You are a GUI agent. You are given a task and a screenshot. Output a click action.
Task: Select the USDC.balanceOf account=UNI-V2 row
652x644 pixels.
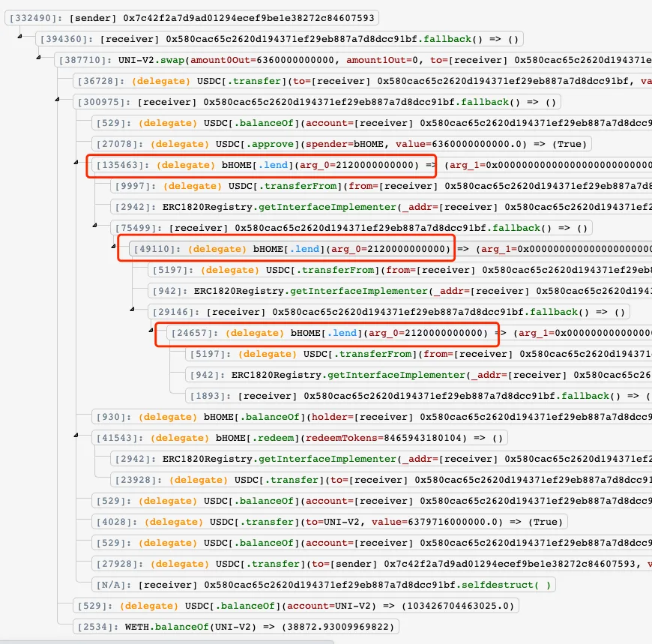[x=295, y=606]
